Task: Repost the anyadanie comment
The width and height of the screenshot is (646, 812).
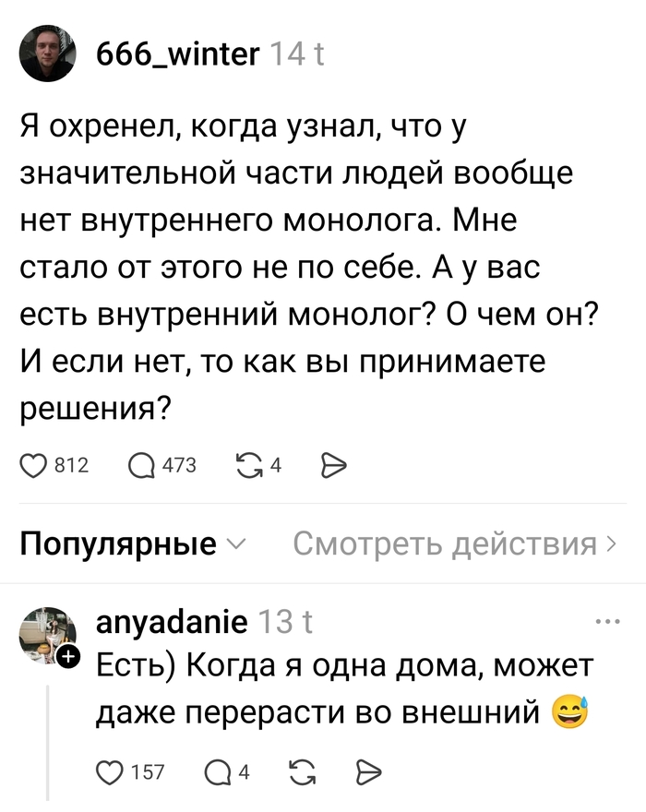Action: point(301,771)
